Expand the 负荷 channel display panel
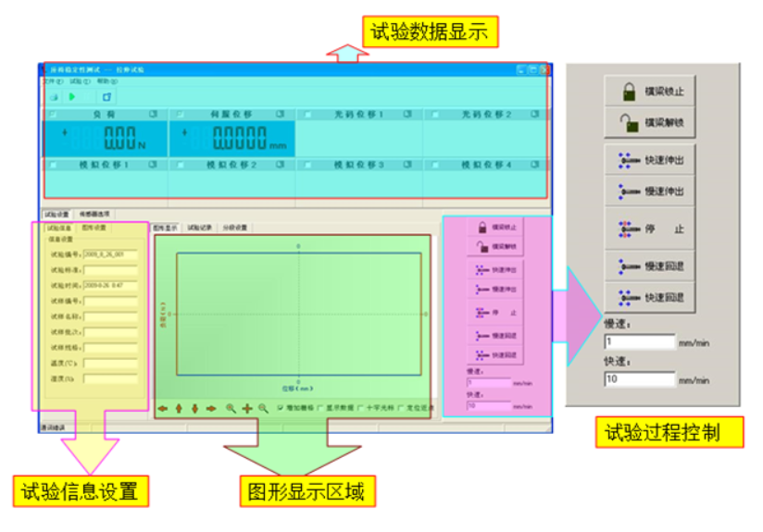 coord(154,114)
